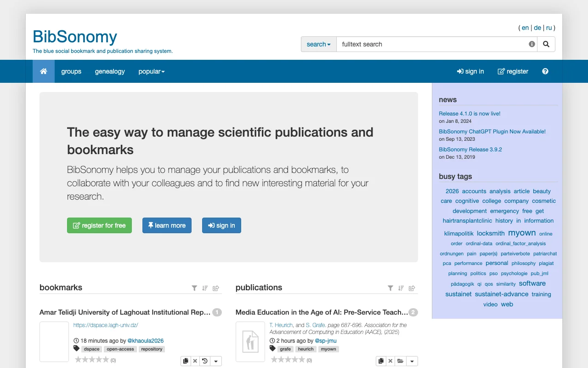Open user @sp-jmu profile
The height and width of the screenshot is (368, 588).
point(326,341)
